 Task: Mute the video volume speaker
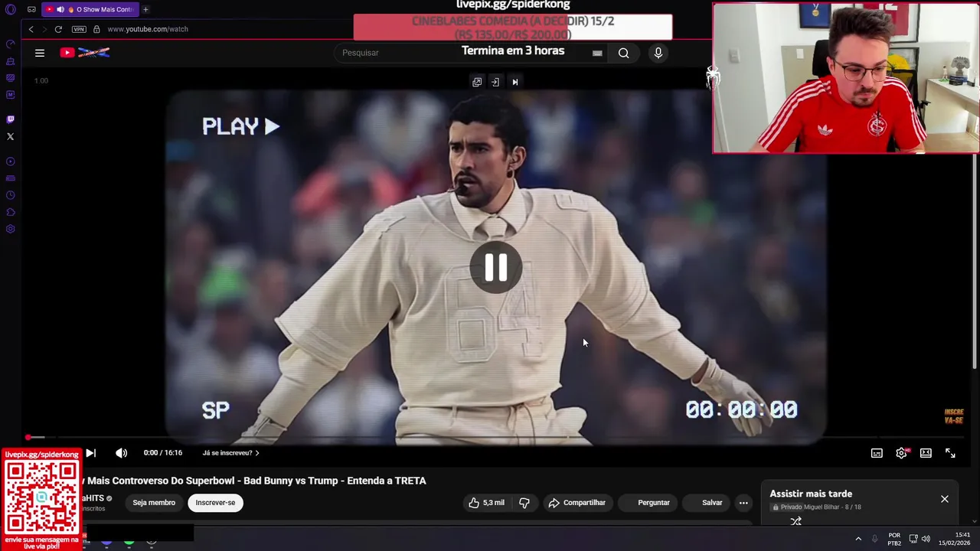pos(121,453)
